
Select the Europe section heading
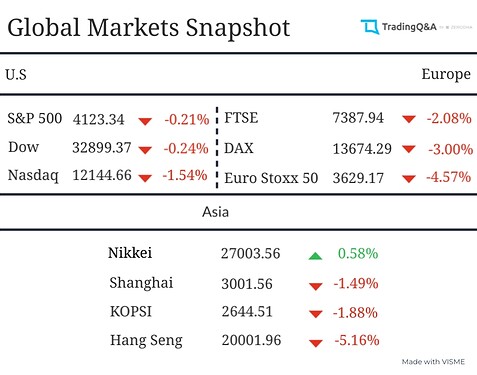(x=446, y=75)
